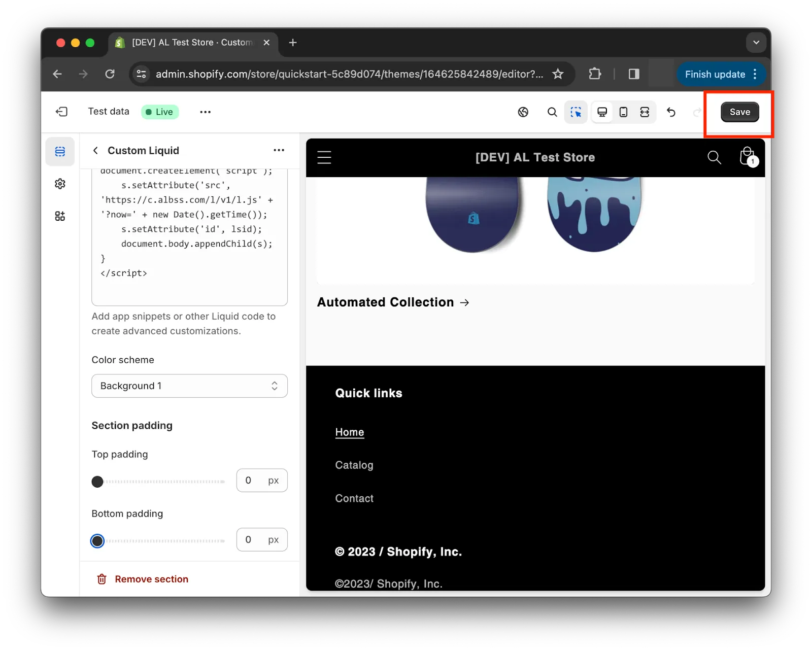Bookmark the page with the star icon
Screen dimensions: 812x651
click(x=558, y=74)
